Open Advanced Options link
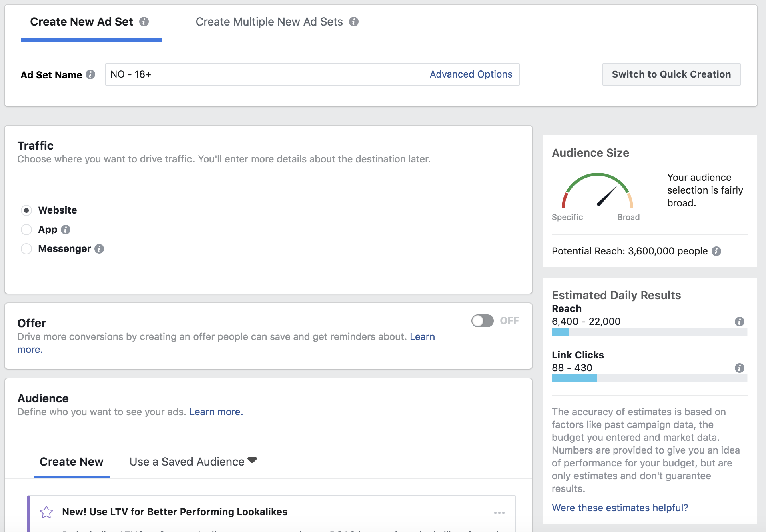The width and height of the screenshot is (766, 532). click(x=471, y=74)
